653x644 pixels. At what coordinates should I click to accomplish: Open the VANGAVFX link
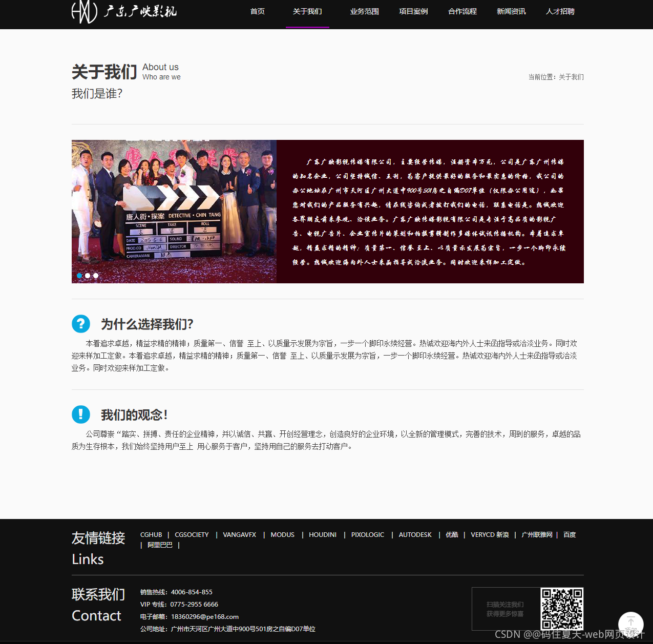click(239, 534)
